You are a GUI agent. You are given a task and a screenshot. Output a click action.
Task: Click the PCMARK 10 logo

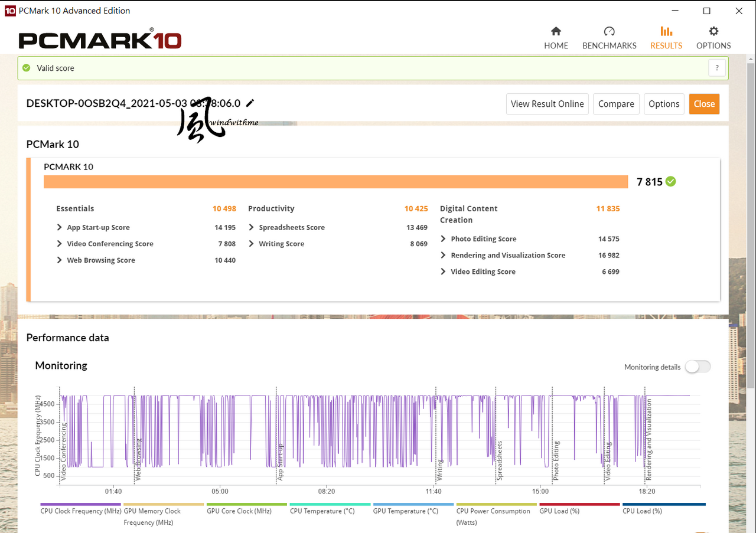point(100,39)
